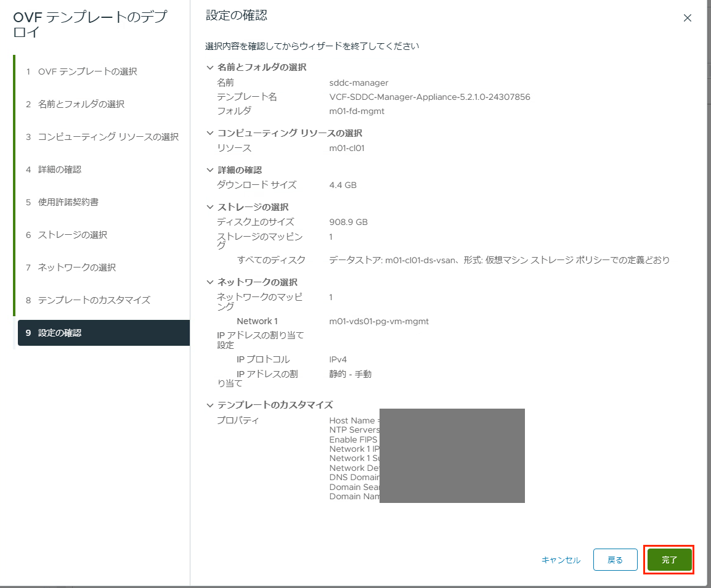Viewport: 711px width, 588px height.
Task: Click the ダウンロード サイズ label
Action: [257, 185]
